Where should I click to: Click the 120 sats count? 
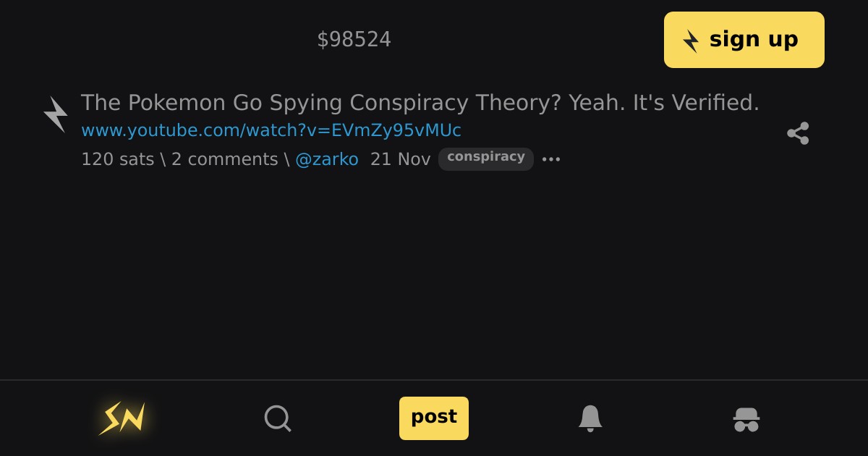(x=118, y=159)
